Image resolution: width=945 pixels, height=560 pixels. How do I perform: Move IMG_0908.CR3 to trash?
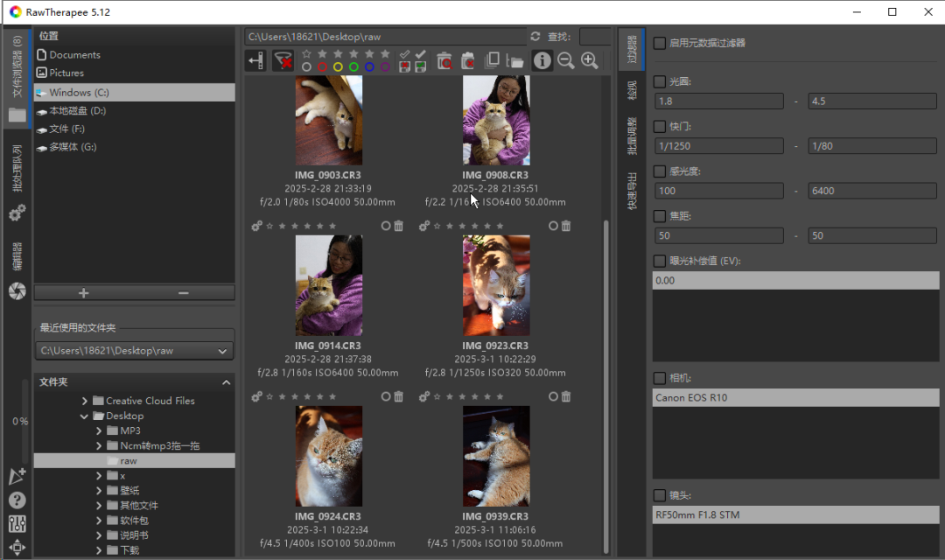pos(566,226)
